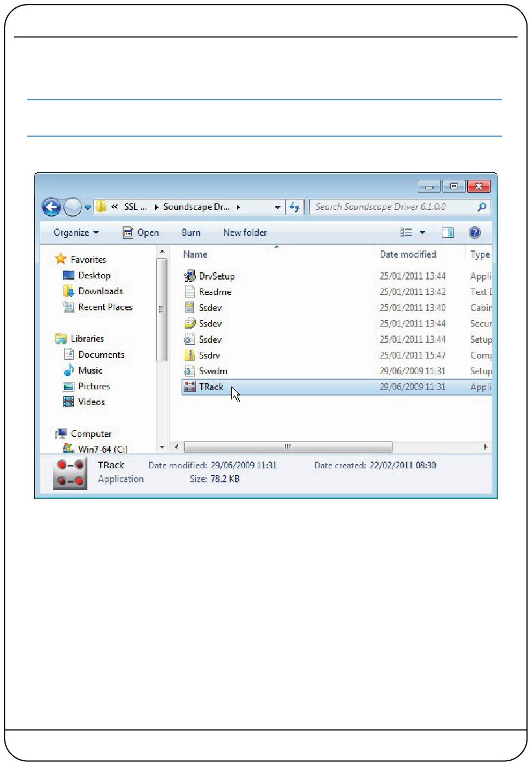Click the search magnifier icon
The width and height of the screenshot is (532, 777).
(482, 207)
